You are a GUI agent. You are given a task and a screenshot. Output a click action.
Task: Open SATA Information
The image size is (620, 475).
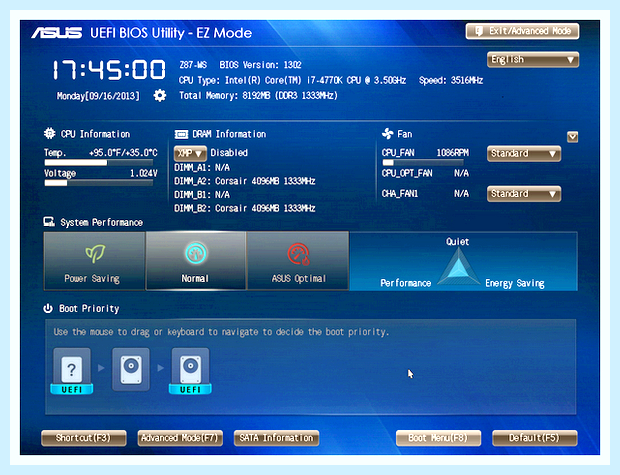[276, 438]
